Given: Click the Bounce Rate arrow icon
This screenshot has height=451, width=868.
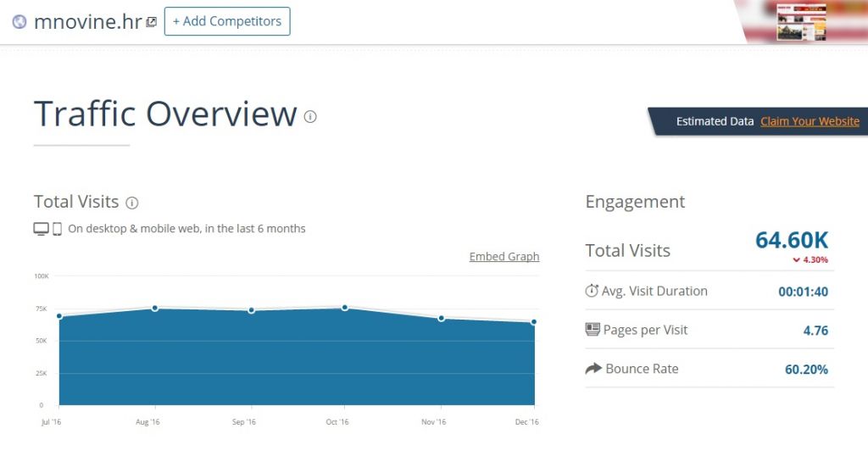Looking at the screenshot, I should pyautogui.click(x=593, y=369).
